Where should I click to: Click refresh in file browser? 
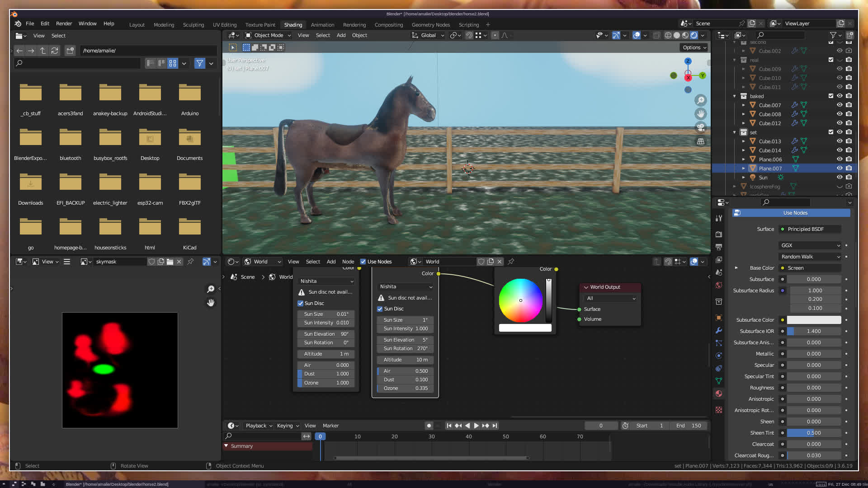55,51
